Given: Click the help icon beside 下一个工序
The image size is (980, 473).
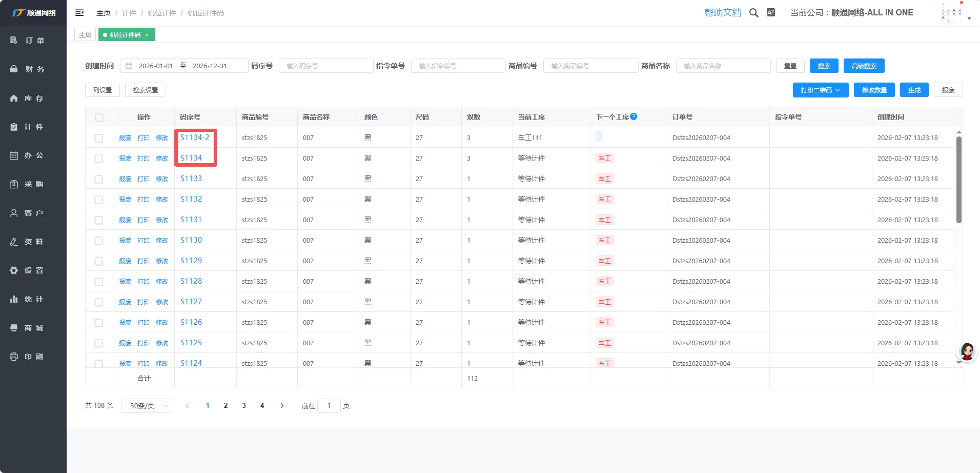Looking at the screenshot, I should (x=634, y=116).
